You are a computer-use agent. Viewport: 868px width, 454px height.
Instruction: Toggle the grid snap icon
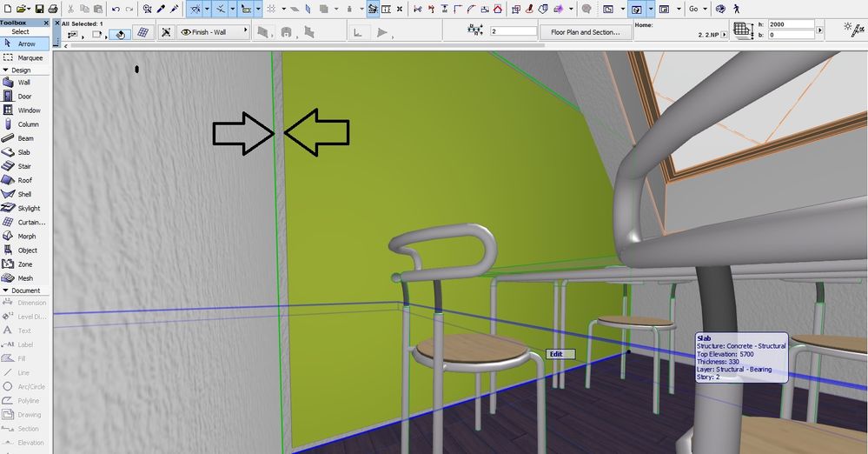click(x=272, y=9)
